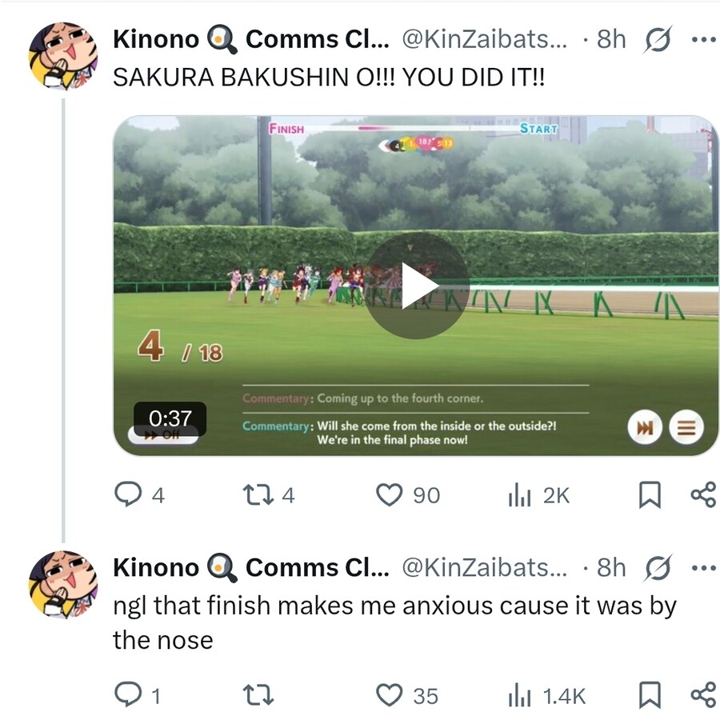Image resolution: width=720 pixels, height=728 pixels.
Task: View analytics showing 1.4K views
Action: click(x=547, y=695)
